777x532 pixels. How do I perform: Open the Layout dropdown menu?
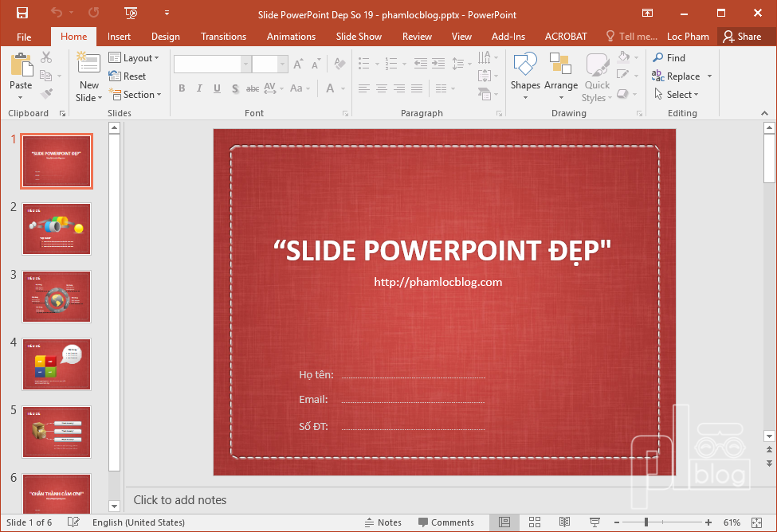[x=135, y=57]
